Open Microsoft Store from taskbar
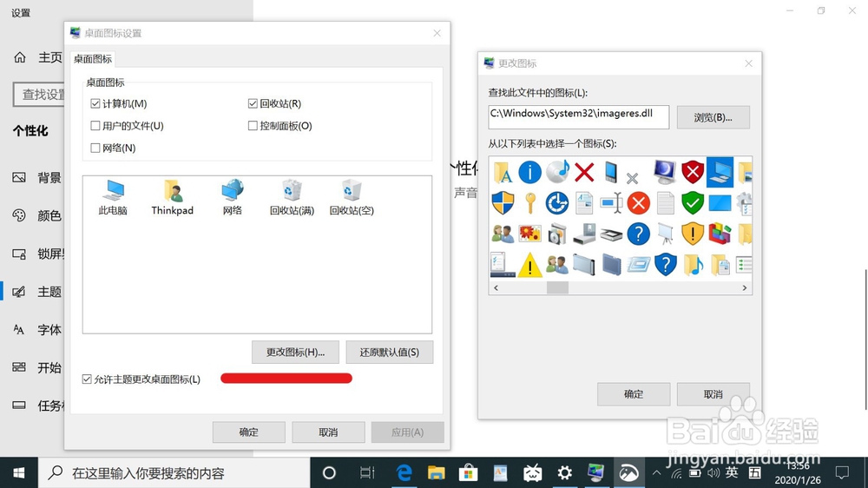The image size is (868, 488). [x=469, y=473]
